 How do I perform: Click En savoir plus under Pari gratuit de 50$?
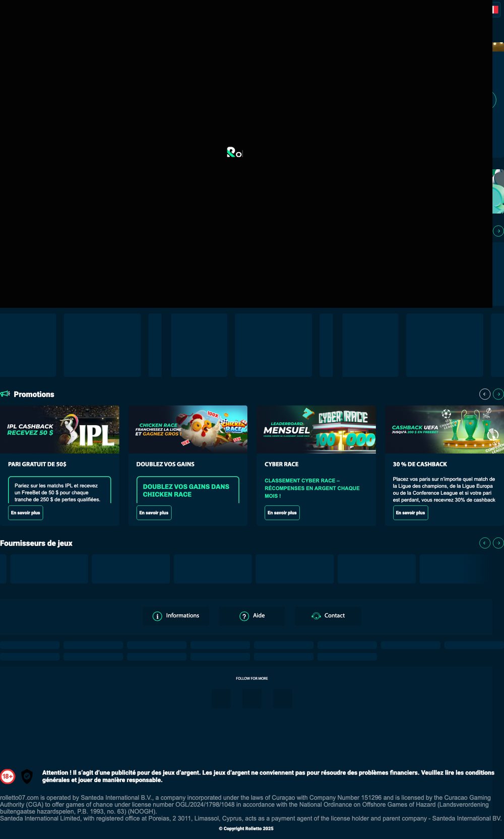point(26,512)
